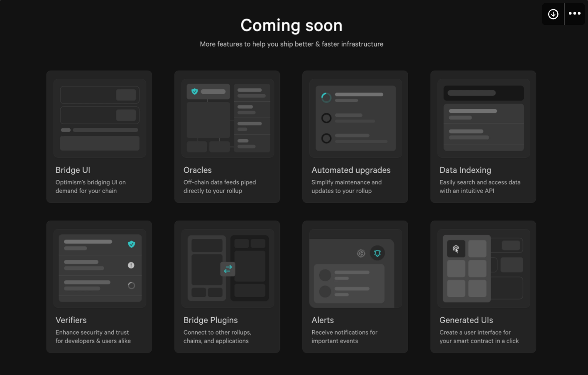Click the Verifiers card title

(71, 320)
